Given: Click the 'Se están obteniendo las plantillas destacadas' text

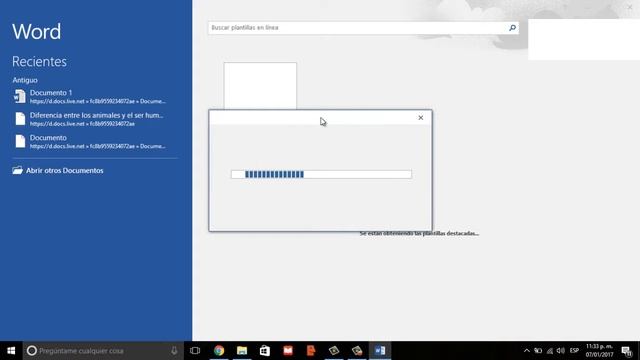Looking at the screenshot, I should pos(419,233).
